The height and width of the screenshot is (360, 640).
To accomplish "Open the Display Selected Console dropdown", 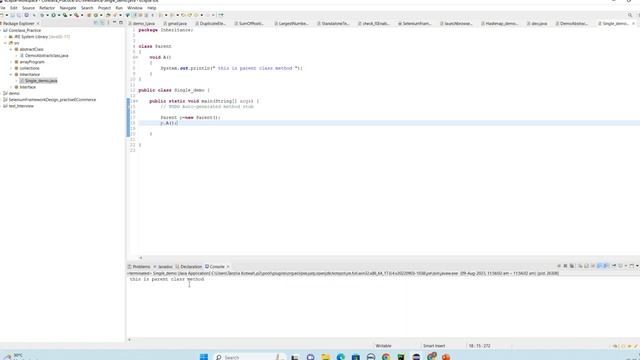I will tap(626, 266).
